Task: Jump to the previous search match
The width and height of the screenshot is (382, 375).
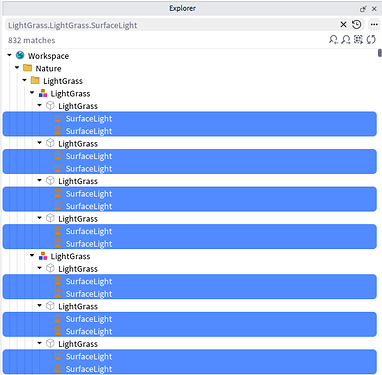Action: (x=333, y=40)
